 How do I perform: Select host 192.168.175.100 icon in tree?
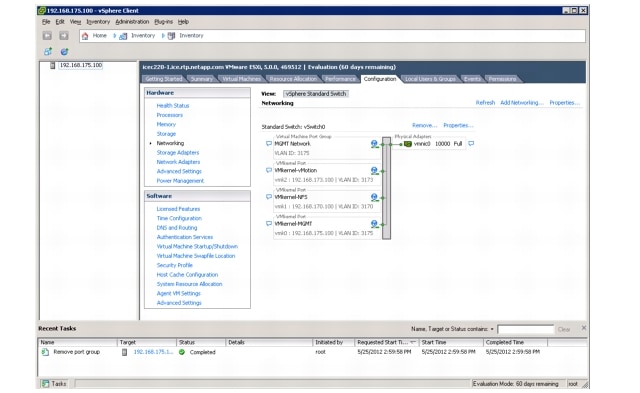click(52, 65)
